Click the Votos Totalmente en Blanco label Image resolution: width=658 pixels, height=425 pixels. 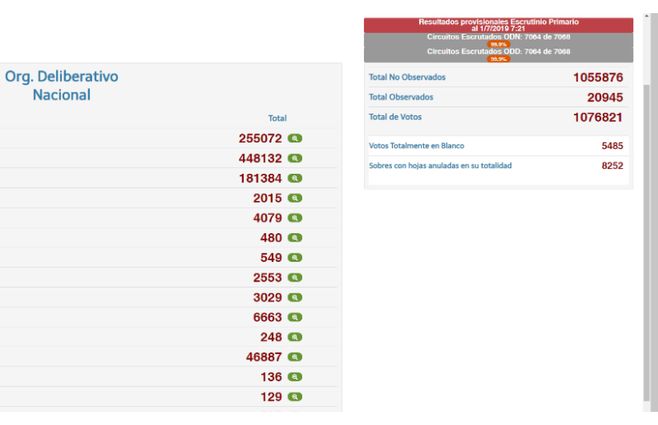[416, 146]
